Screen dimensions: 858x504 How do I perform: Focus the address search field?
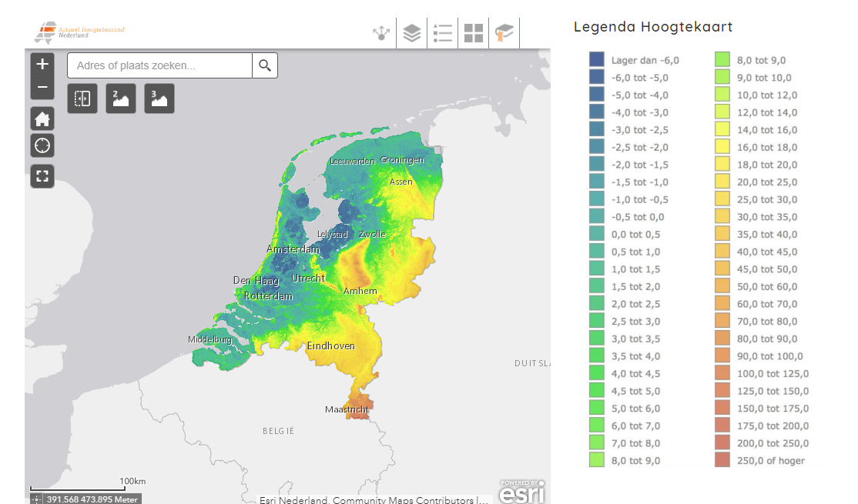coord(159,66)
